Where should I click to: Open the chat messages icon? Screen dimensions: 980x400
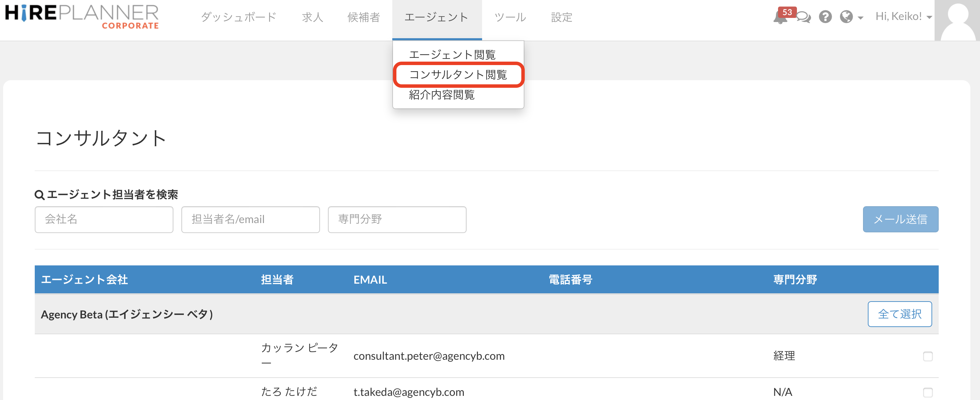point(803,17)
